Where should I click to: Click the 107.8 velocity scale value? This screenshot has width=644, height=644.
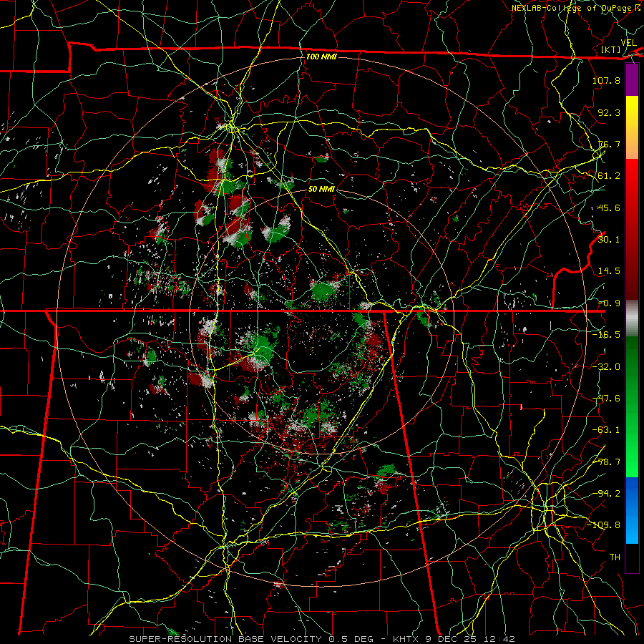(x=606, y=80)
